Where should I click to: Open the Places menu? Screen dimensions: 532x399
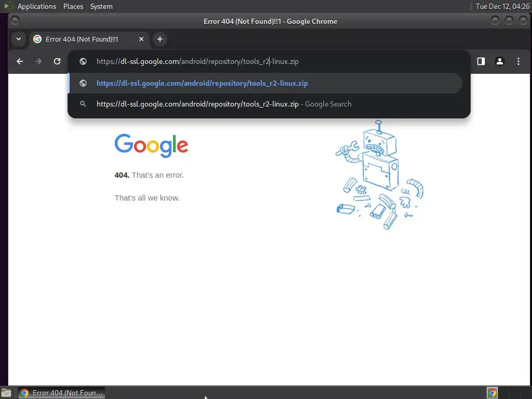click(x=73, y=6)
